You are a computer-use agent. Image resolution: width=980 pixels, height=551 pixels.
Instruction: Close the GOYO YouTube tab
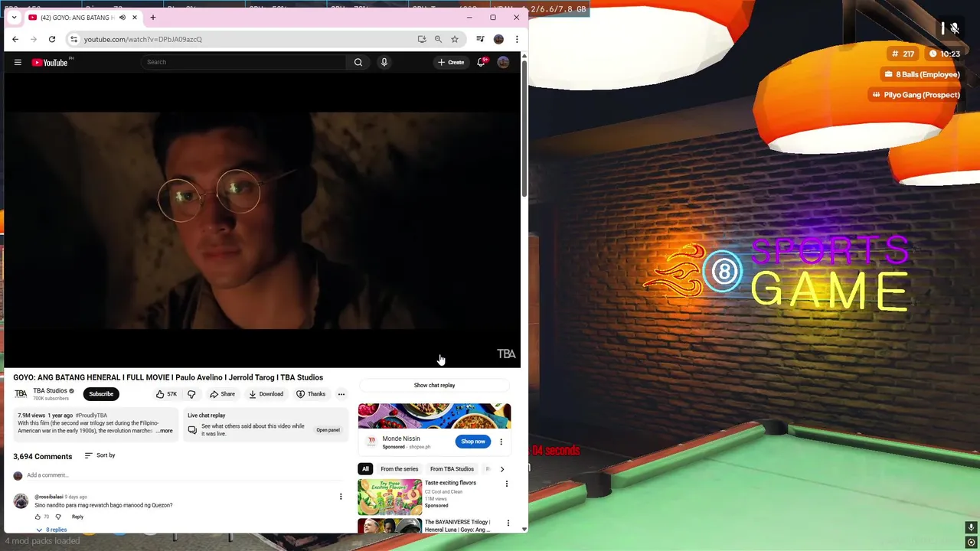[x=135, y=18]
